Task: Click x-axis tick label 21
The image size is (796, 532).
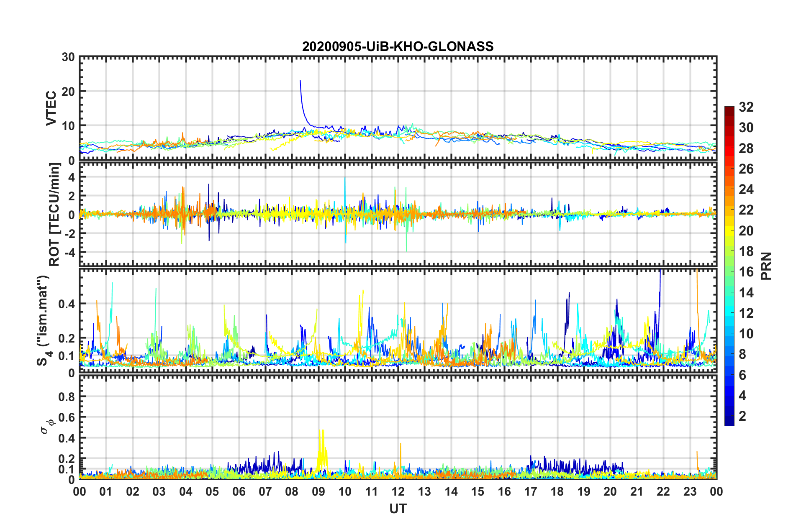Action: 637,491
